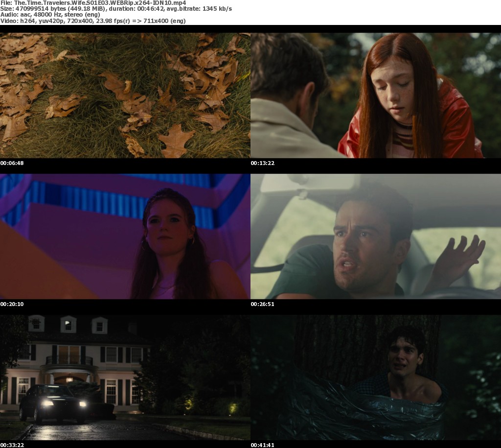Click the Audio aac info line
This screenshot has width=501, height=448.
click(x=50, y=15)
